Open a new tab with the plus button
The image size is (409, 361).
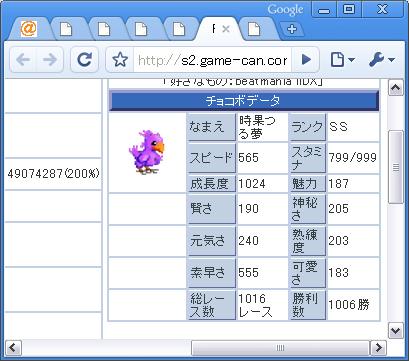(292, 29)
